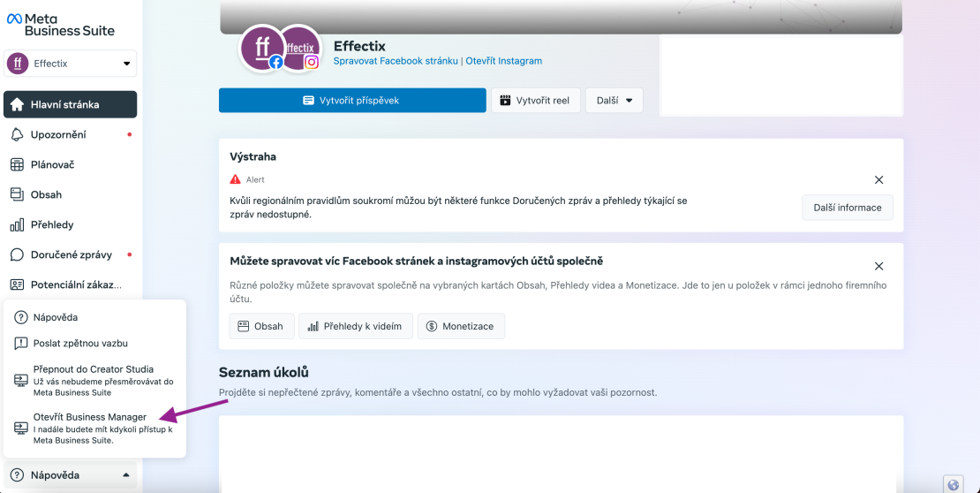
Task: Click the Přehledy k videím button
Action: tap(356, 326)
